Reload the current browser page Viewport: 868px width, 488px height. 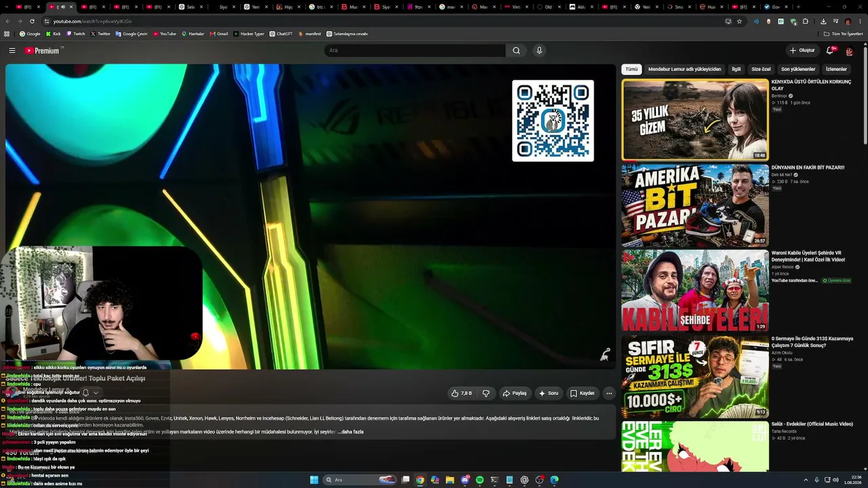pyautogui.click(x=31, y=21)
